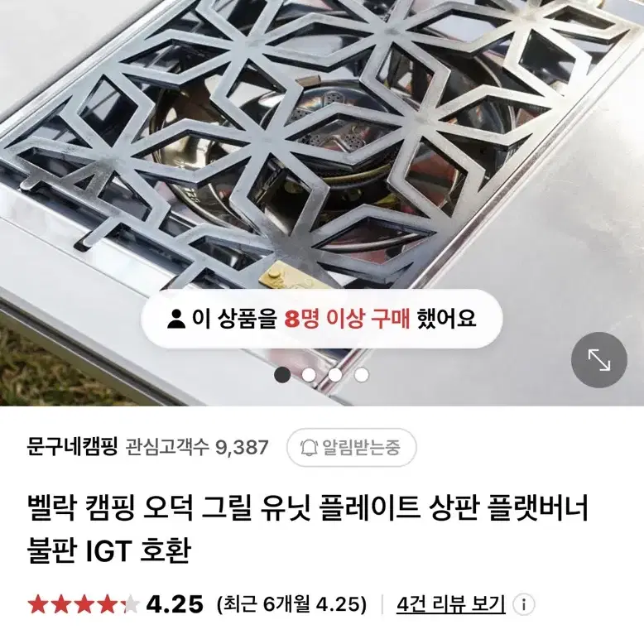Switch to the third carousel image dot

click(x=335, y=375)
